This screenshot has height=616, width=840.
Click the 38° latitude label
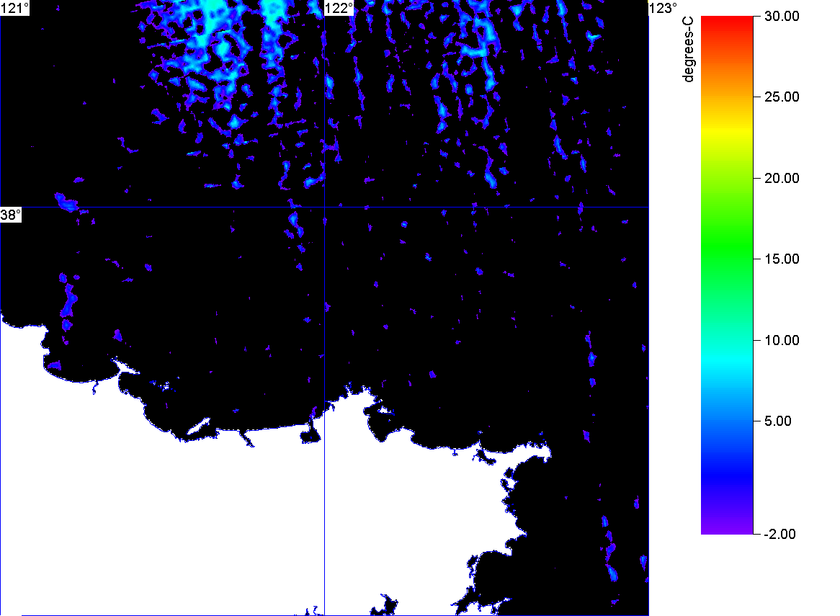coord(11,215)
